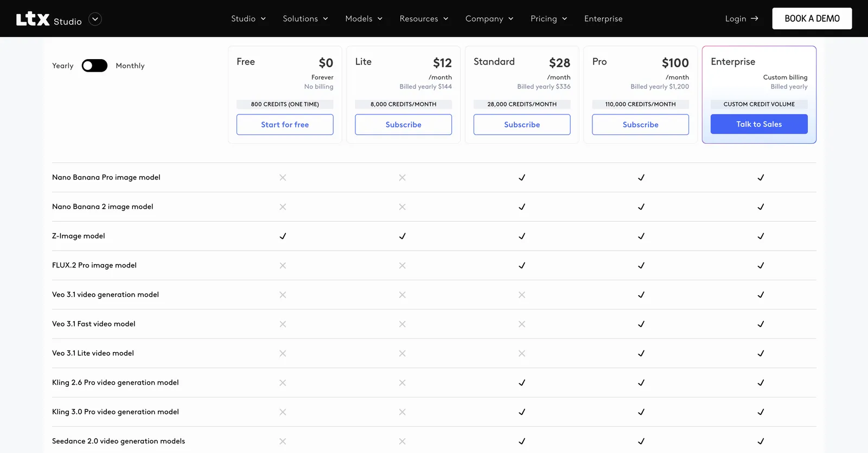Click Free plan checkmark for Z-Image model

[283, 236]
